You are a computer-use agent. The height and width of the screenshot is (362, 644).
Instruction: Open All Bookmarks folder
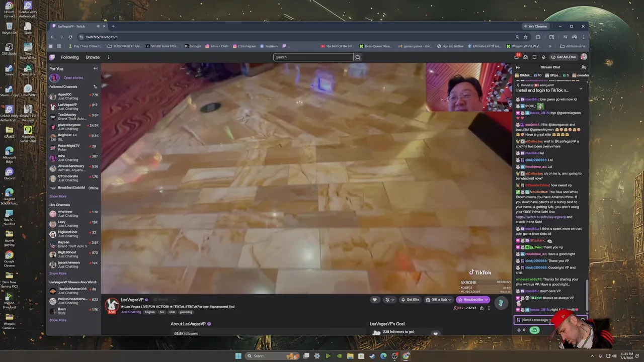point(573,46)
